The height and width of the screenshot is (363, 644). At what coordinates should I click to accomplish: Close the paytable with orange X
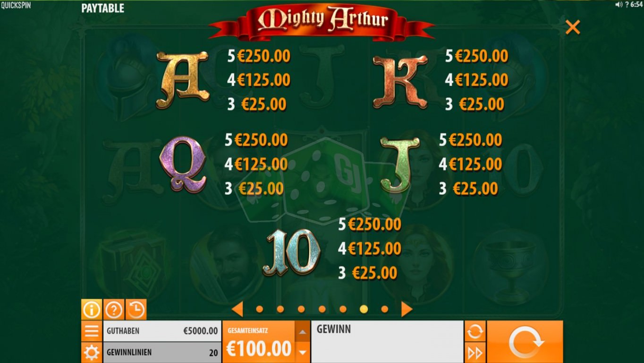[572, 27]
